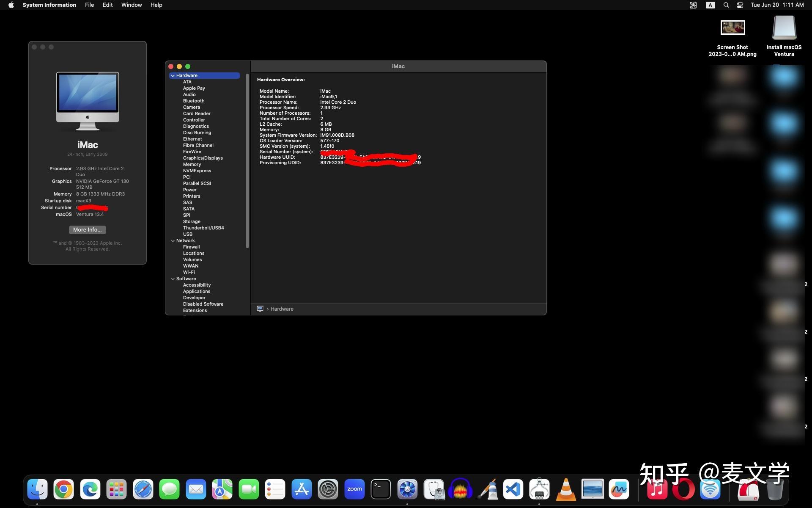This screenshot has height=508, width=812.
Task: Select USB in the sidebar
Action: click(x=188, y=235)
